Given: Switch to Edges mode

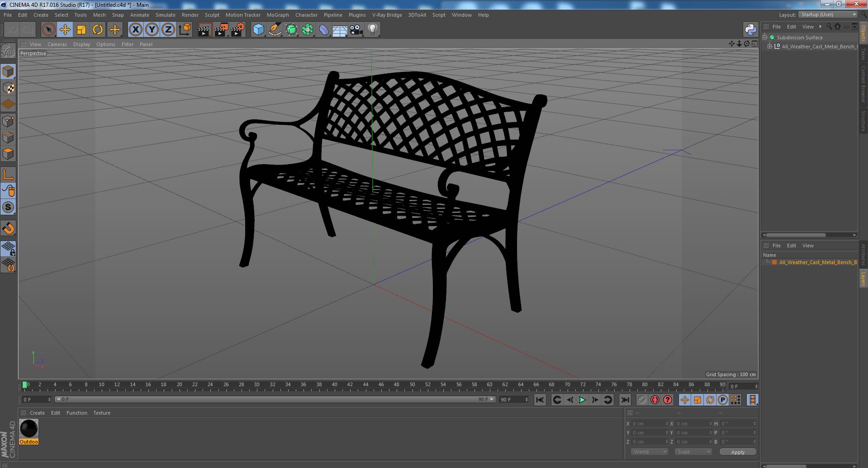Looking at the screenshot, I should pyautogui.click(x=8, y=137).
